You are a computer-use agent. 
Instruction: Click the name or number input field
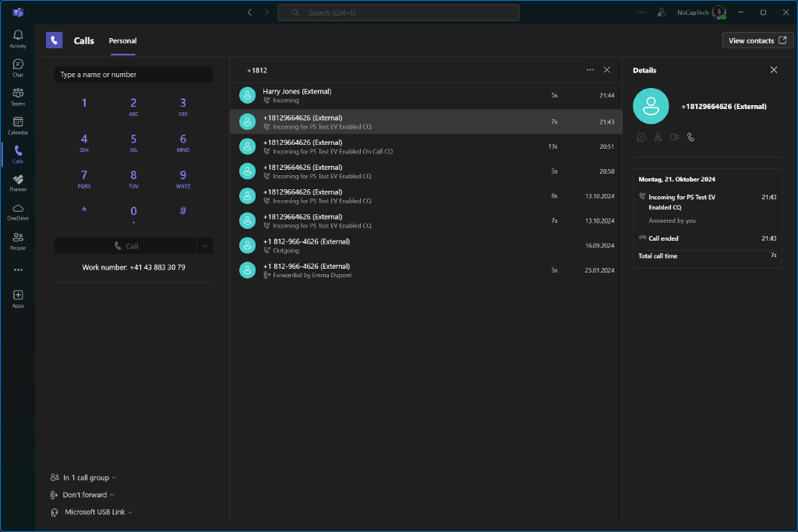(133, 75)
